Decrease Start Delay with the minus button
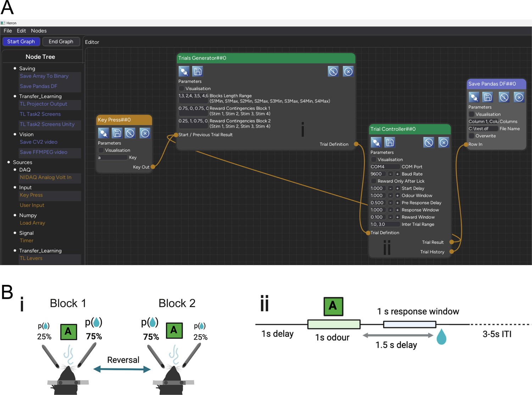The height and width of the screenshot is (395, 532). point(390,188)
